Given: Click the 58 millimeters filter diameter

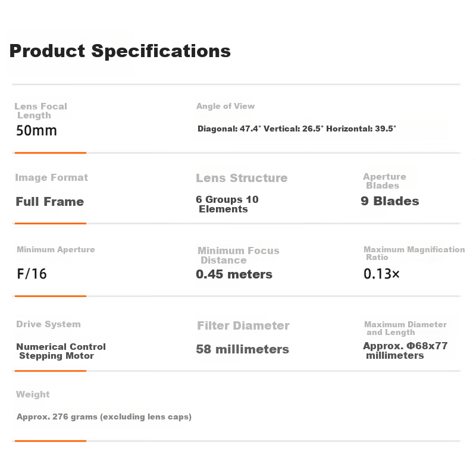Looking at the screenshot, I should tap(242, 349).
